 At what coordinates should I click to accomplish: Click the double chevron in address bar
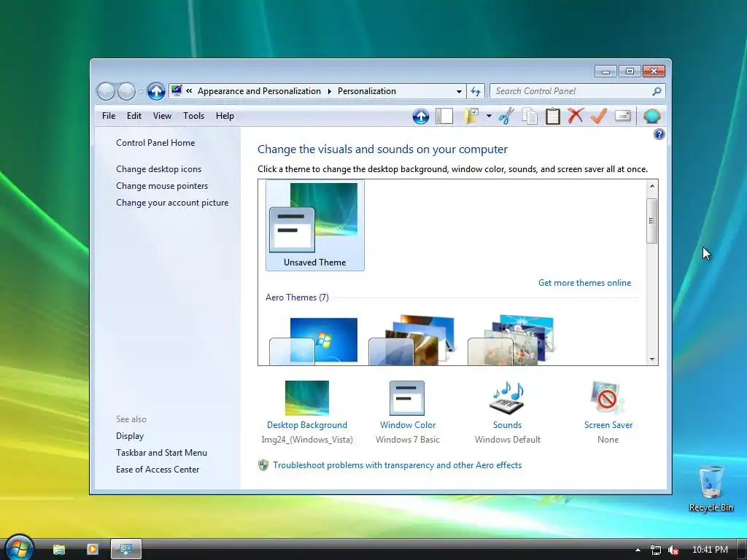(189, 90)
